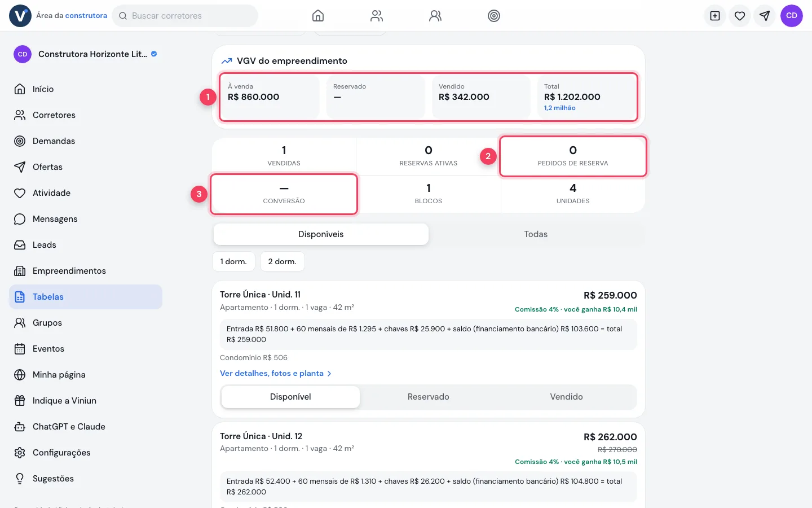812x508 pixels.
Task: Open Empreendimentos in the sidebar
Action: [x=86, y=271]
